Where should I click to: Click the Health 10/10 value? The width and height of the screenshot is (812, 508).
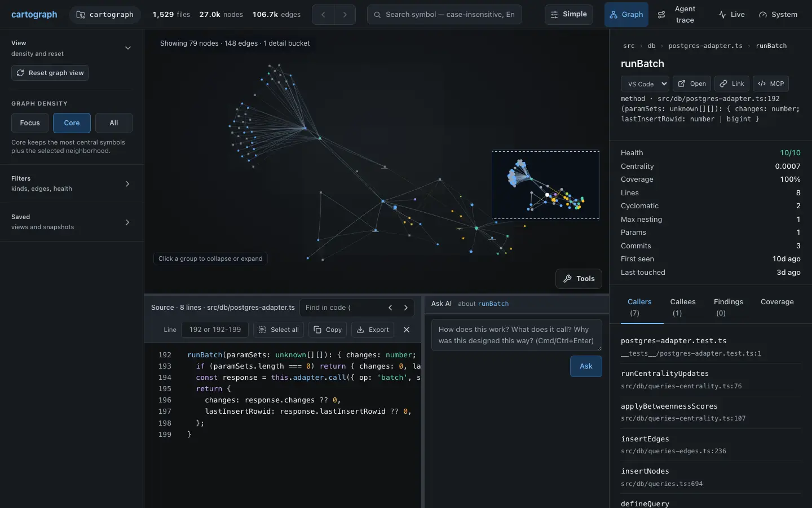point(790,153)
